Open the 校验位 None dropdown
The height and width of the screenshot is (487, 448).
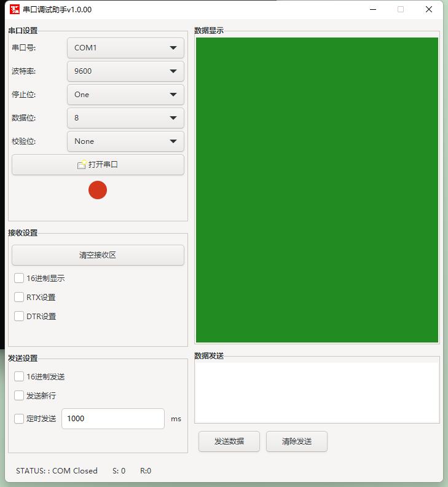click(x=125, y=141)
